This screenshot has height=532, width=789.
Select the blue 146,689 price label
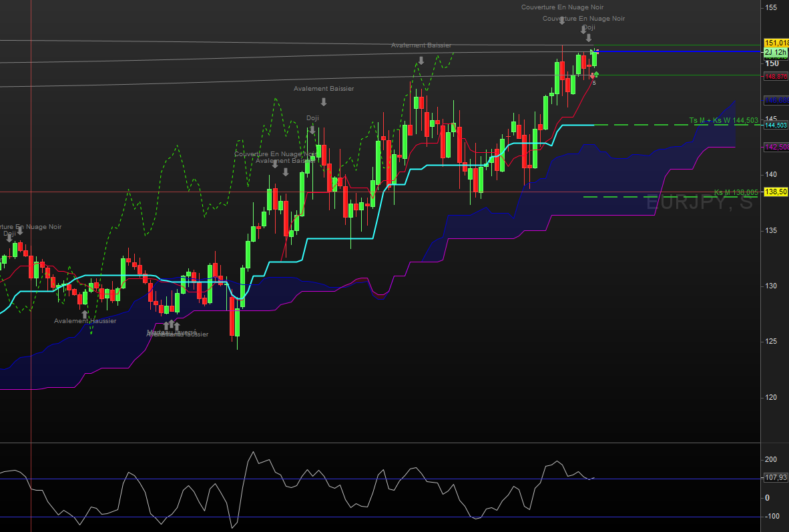(776, 100)
